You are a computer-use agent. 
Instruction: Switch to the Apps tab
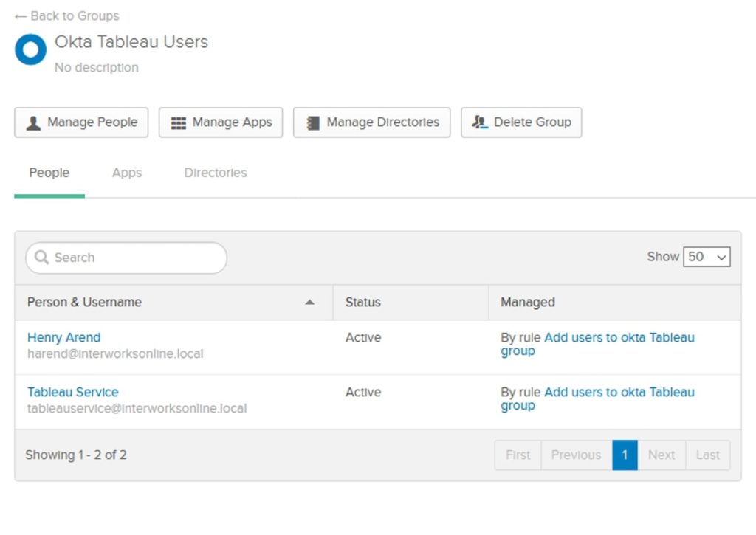(126, 172)
